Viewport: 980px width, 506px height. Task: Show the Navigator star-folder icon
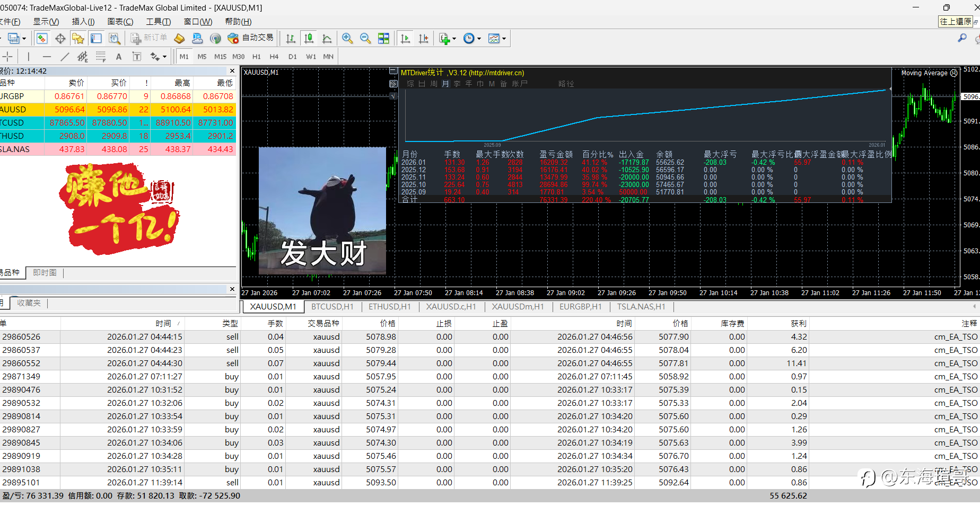(x=78, y=38)
